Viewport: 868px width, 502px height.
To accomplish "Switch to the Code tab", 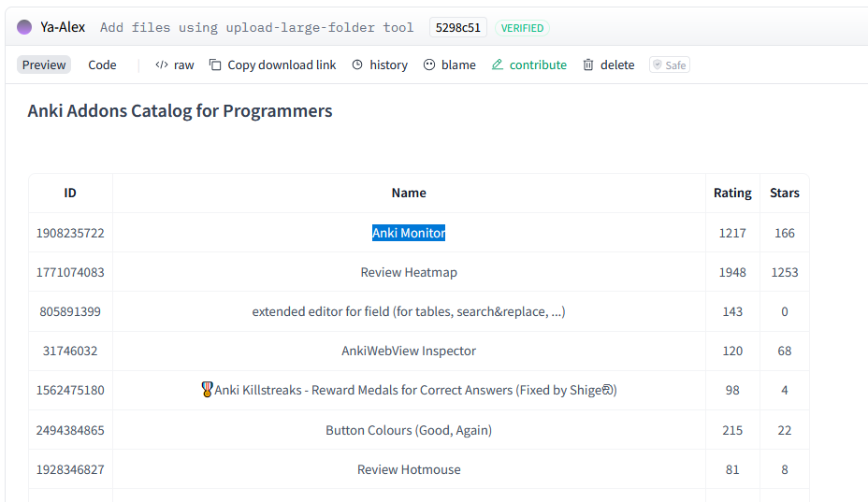I will (102, 65).
